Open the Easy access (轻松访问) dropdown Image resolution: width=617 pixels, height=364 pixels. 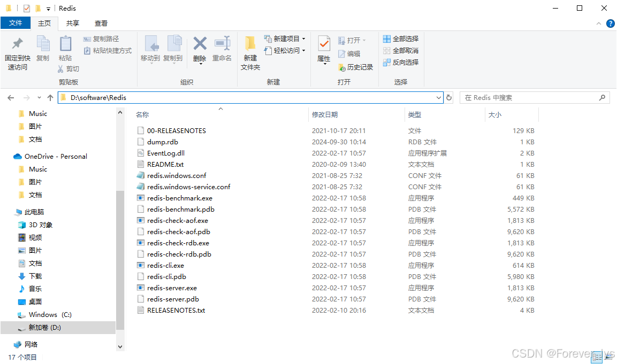point(285,51)
